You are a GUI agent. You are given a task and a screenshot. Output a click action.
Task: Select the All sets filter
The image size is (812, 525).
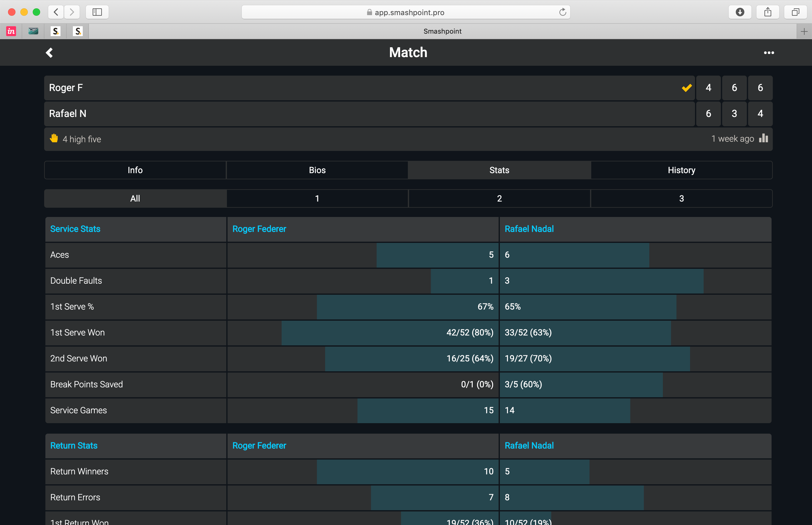(x=135, y=198)
